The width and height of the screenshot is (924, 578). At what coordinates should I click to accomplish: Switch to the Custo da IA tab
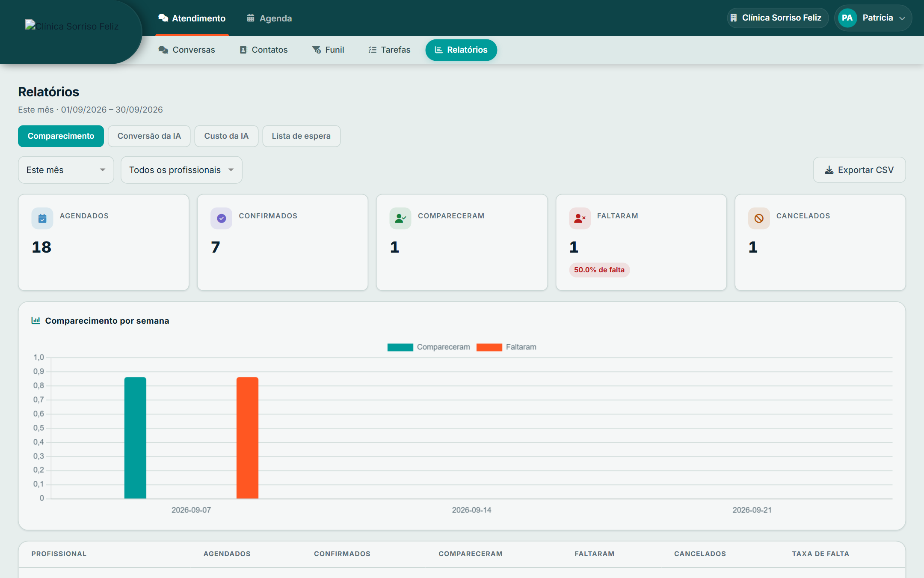point(226,136)
